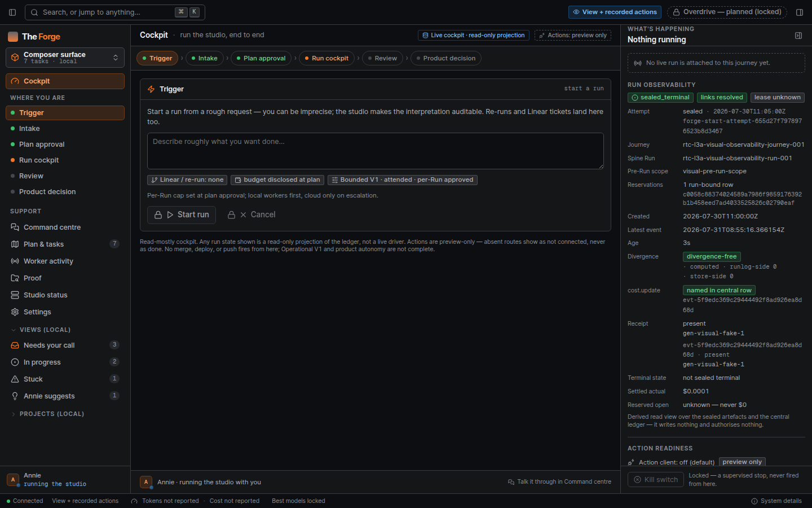Click Actions: preview only badge
The height and width of the screenshot is (508, 812).
tap(573, 35)
